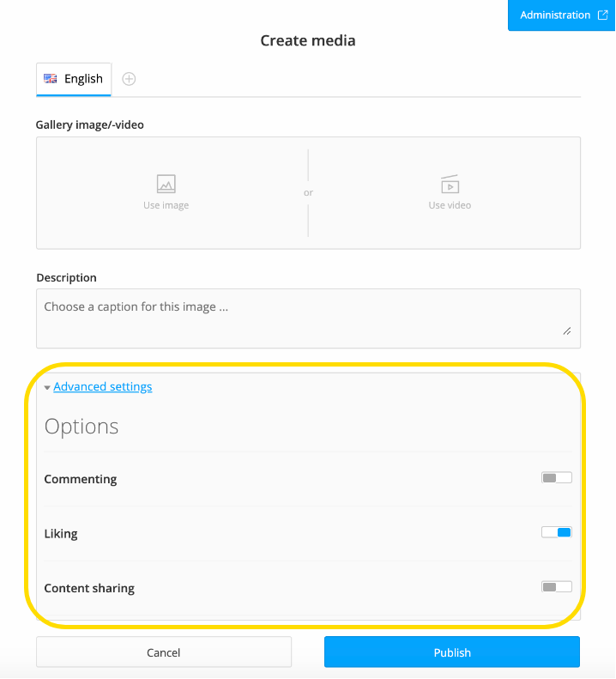Click the Use image picture icon
The height and width of the screenshot is (679, 616).
[166, 184]
